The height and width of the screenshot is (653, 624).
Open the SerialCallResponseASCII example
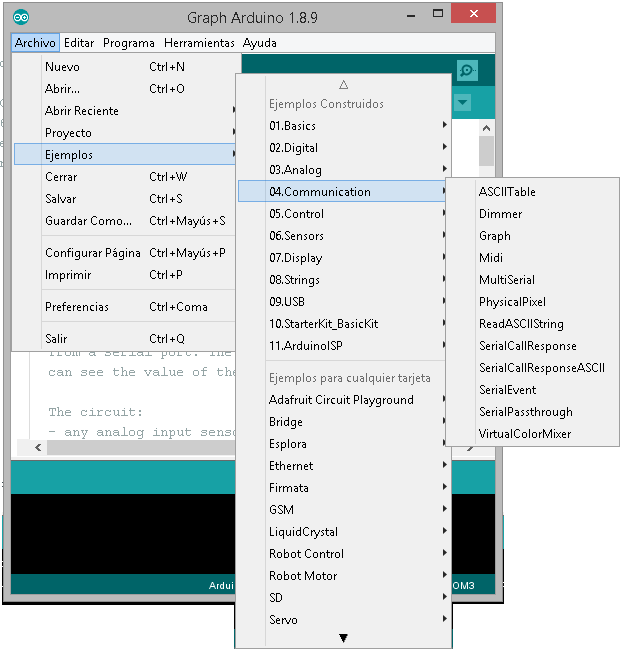[x=532, y=368]
